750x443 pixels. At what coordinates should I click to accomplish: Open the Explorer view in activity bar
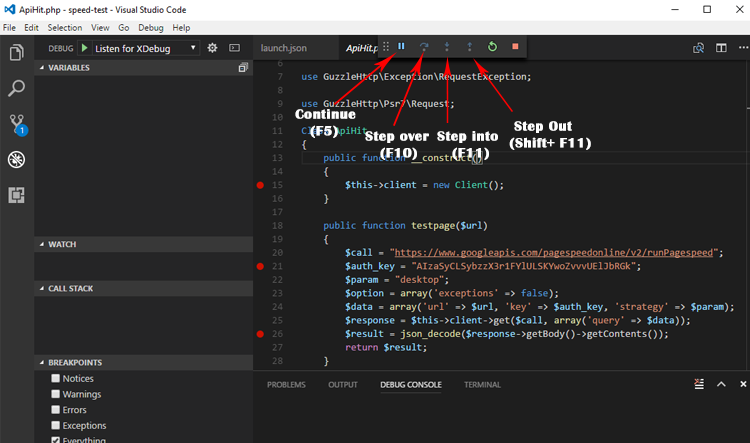[x=16, y=53]
